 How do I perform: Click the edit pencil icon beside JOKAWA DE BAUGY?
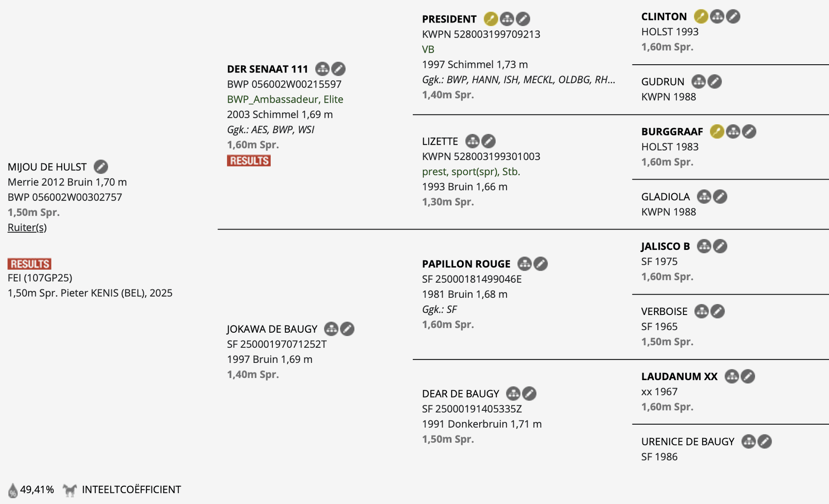[347, 329]
